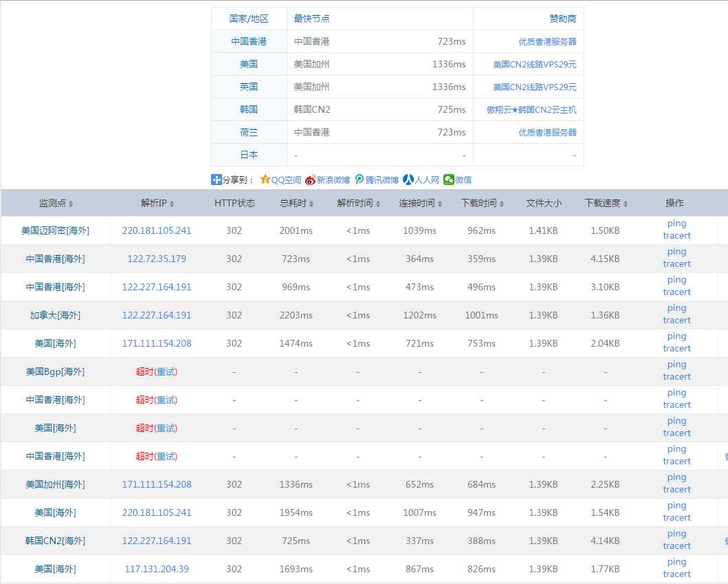This screenshot has height=584, width=728.
Task: Click tracert for 美国加州[海外] row
Action: coord(676,489)
